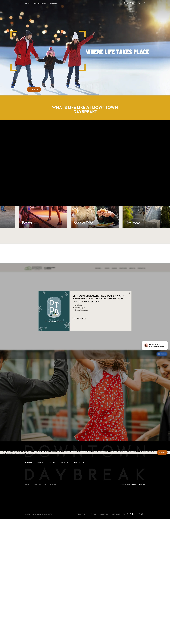The height and width of the screenshot is (644, 170).
Task: Open the Shop & Dine card thumbnail
Action: click(x=95, y=217)
